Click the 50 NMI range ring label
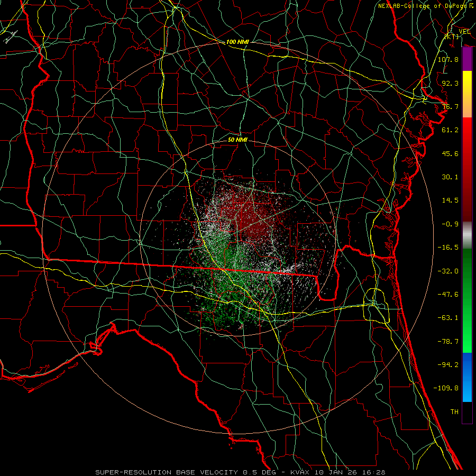 click(x=237, y=140)
